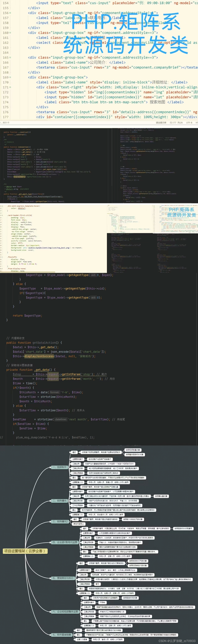Select the 四、企业蓝V账号代运营 branch
This screenshot has height=644, width=198.
click(65, 542)
